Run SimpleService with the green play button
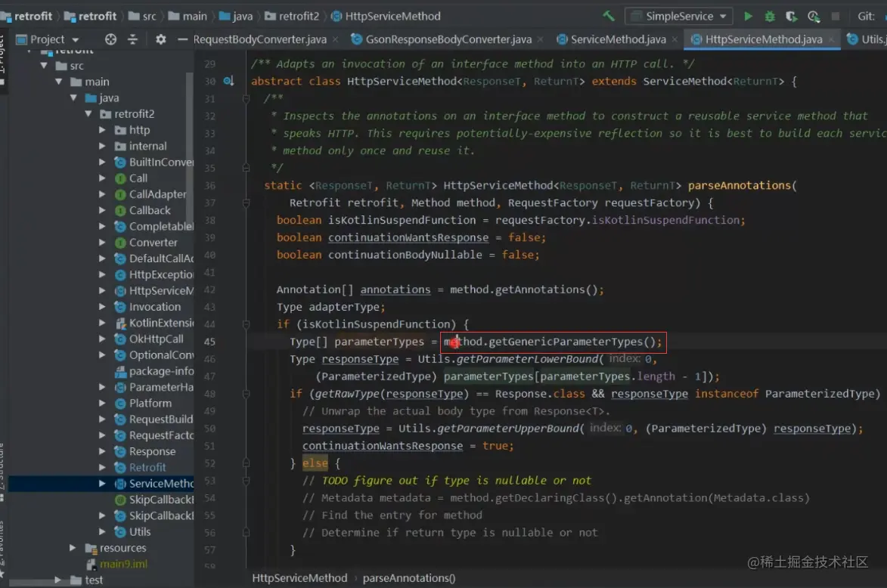This screenshot has width=887, height=588. pos(748,17)
